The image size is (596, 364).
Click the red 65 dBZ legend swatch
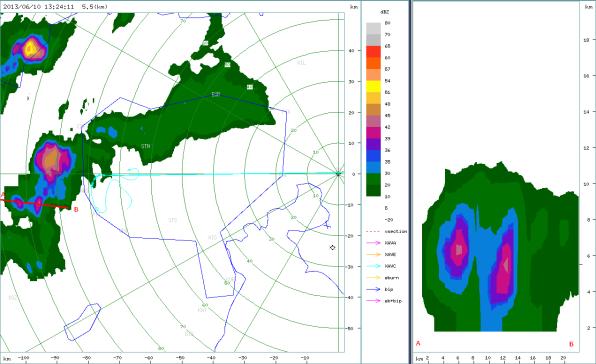(373, 52)
